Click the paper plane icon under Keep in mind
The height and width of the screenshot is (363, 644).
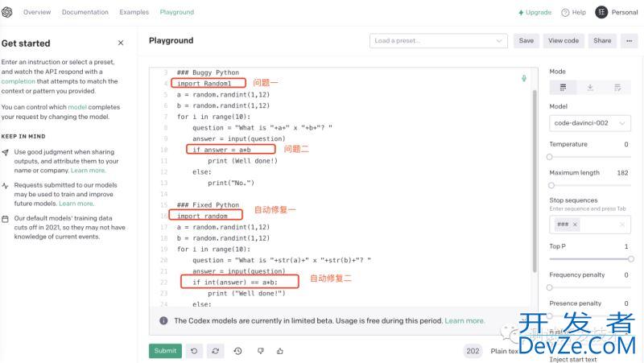pos(6,152)
